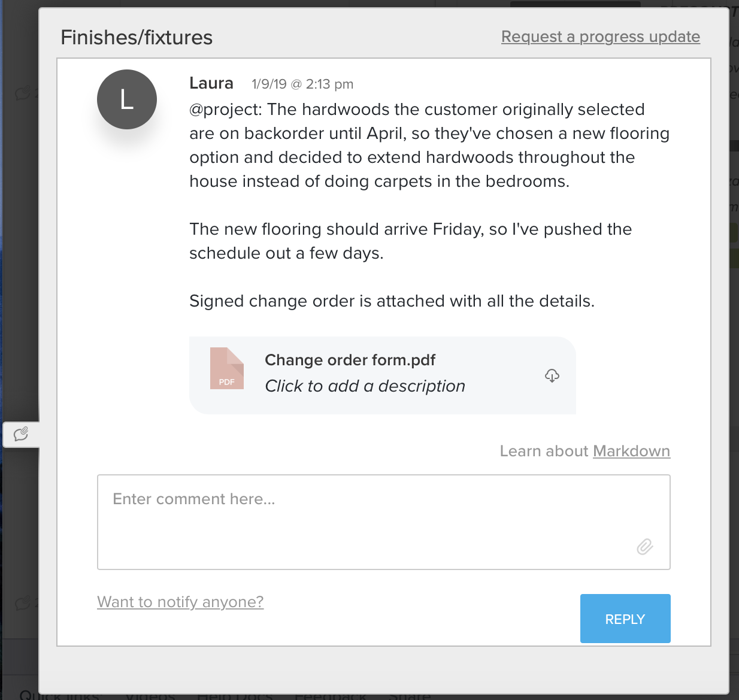
Task: Click the L initial in the profile badge
Action: pyautogui.click(x=127, y=99)
